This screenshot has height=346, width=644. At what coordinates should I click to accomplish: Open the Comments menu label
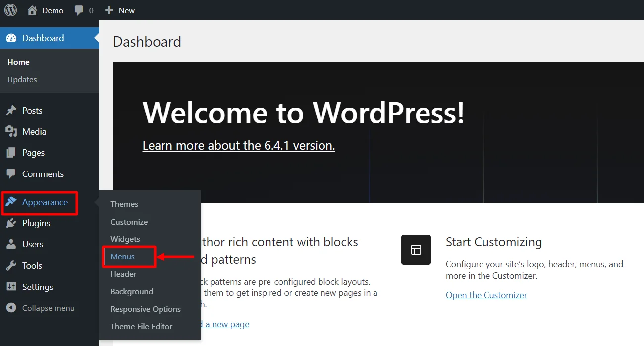coord(43,174)
